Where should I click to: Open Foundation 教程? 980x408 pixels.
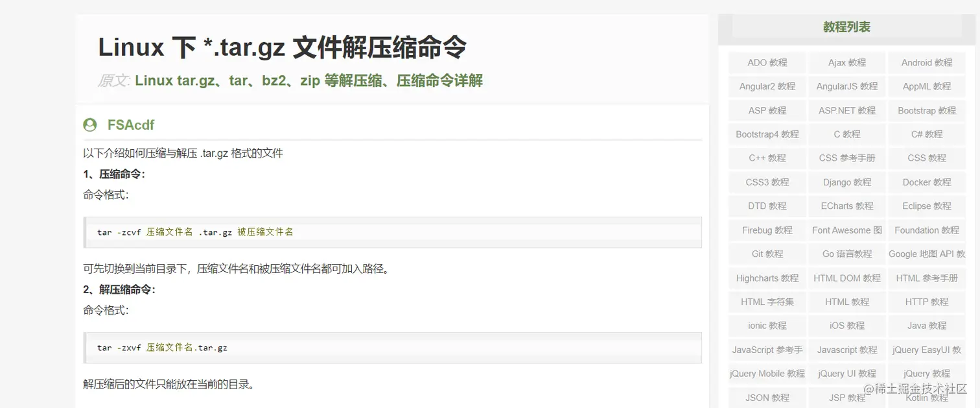point(927,230)
